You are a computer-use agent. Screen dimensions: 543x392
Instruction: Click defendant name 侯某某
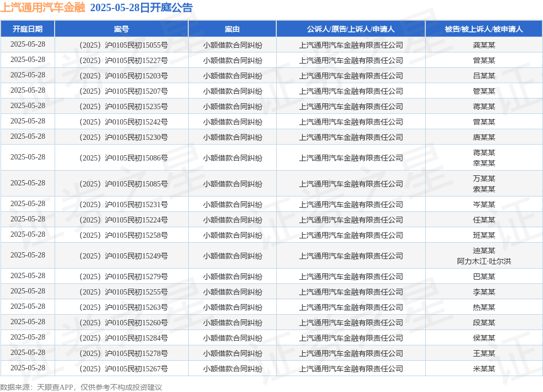tap(484, 338)
